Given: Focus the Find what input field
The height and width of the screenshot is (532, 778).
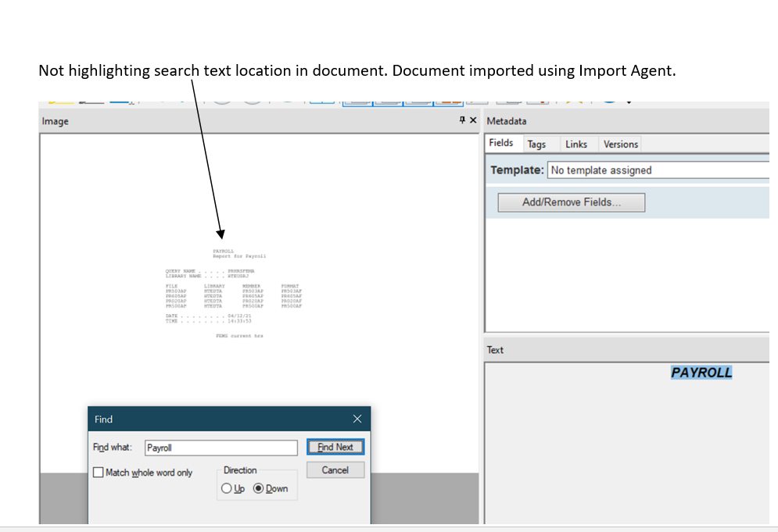Looking at the screenshot, I should pos(221,448).
